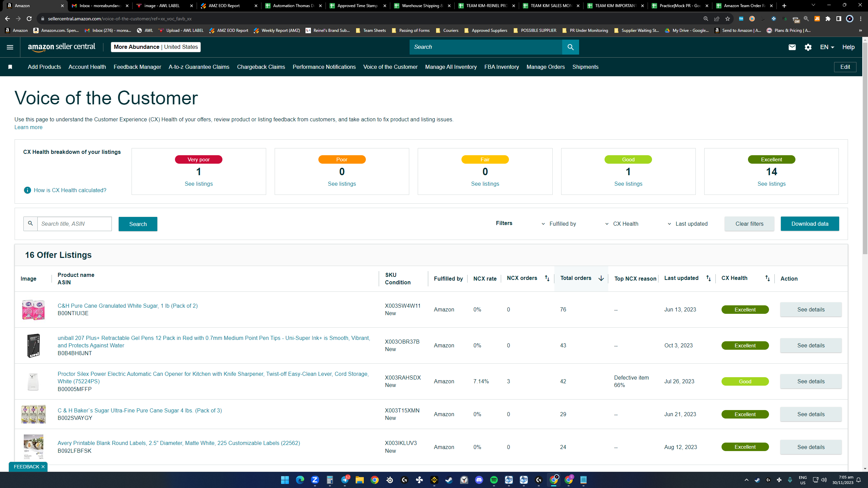See listings under Very poor
This screenshot has width=868, height=488.
199,184
